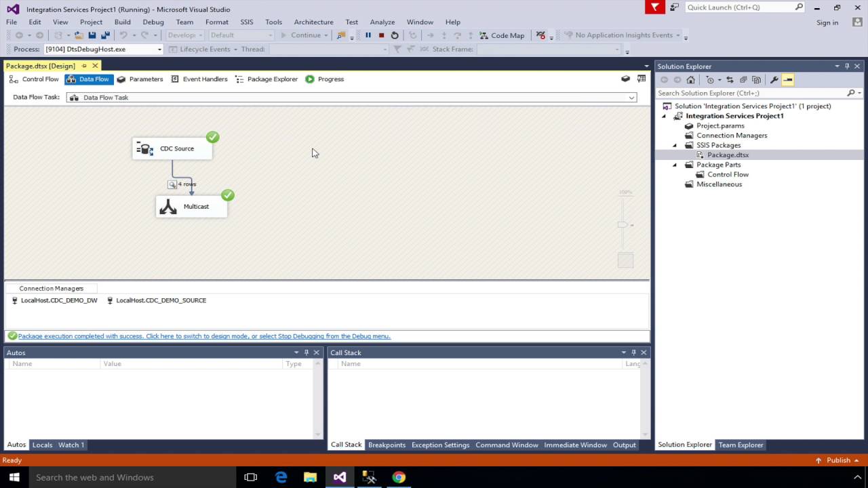
Task: Click Sign in link
Action: pos(827,22)
